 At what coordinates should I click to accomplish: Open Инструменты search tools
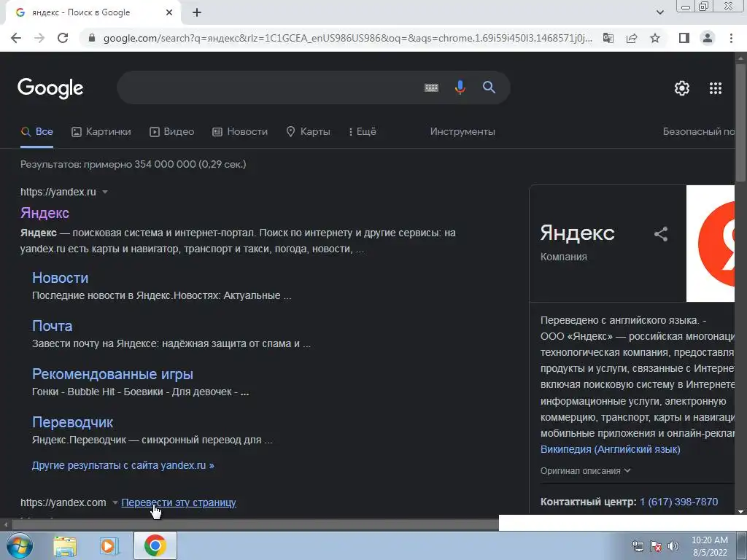click(x=462, y=132)
